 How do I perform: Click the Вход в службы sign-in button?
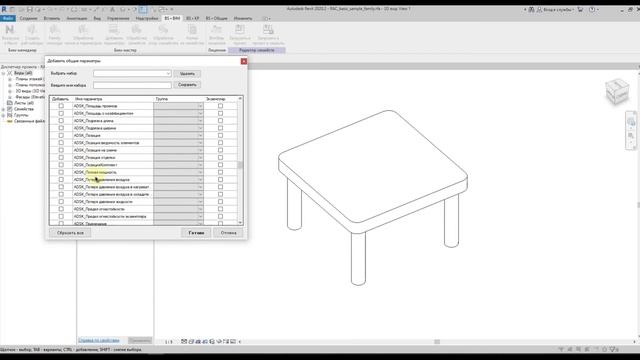556,9
